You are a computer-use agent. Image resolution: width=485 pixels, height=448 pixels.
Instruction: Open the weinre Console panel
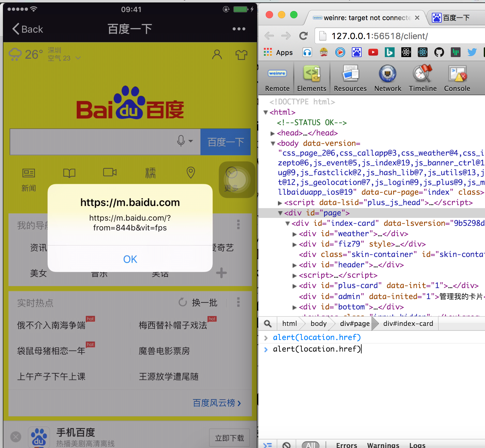457,78
